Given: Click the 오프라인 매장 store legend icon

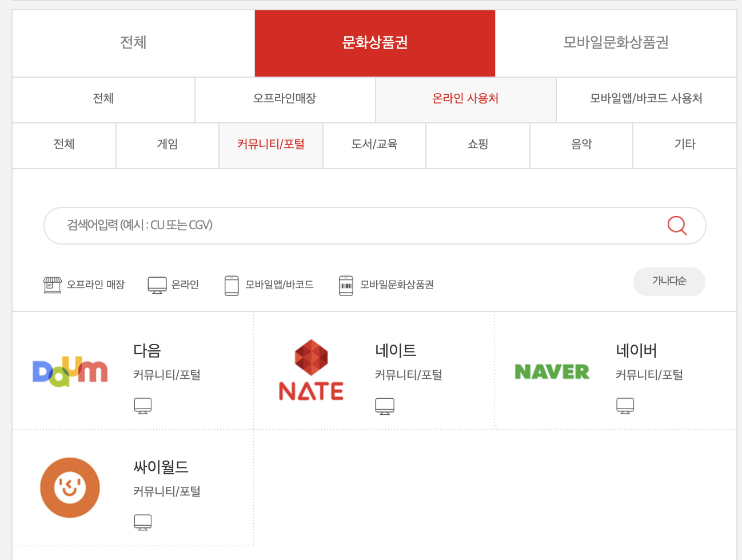Looking at the screenshot, I should 53,284.
